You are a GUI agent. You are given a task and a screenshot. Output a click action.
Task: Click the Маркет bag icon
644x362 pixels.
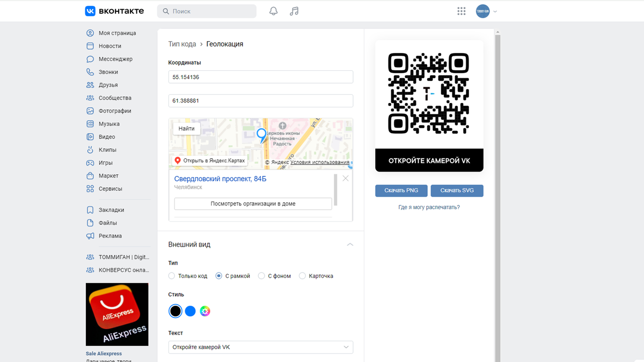tap(90, 176)
